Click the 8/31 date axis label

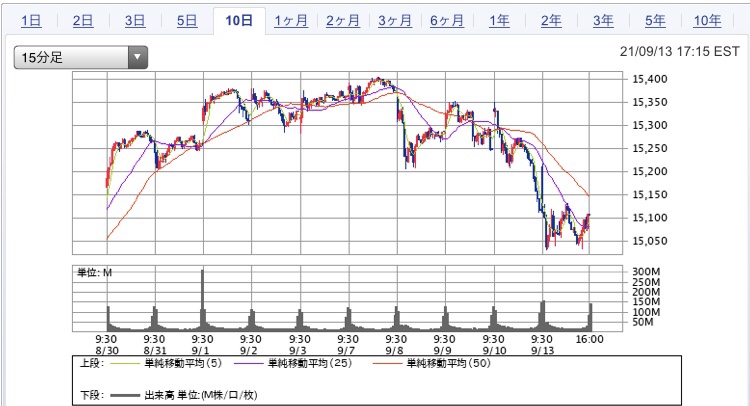[154, 351]
